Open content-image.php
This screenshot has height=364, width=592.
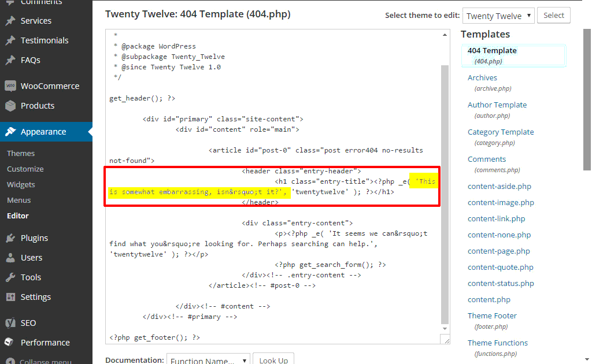click(x=501, y=203)
